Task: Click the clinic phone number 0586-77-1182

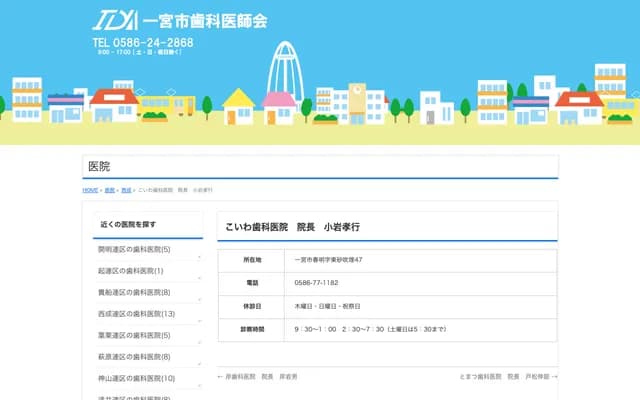Action: point(316,283)
